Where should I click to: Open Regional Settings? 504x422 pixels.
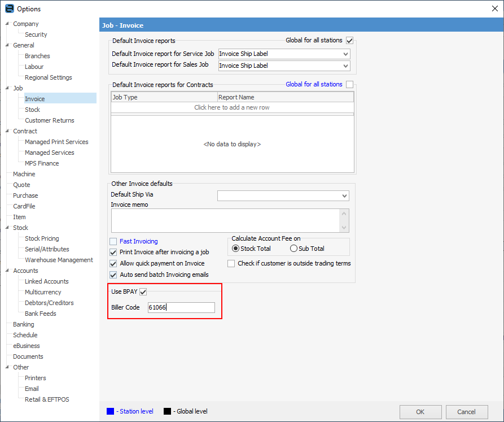pyautogui.click(x=48, y=77)
